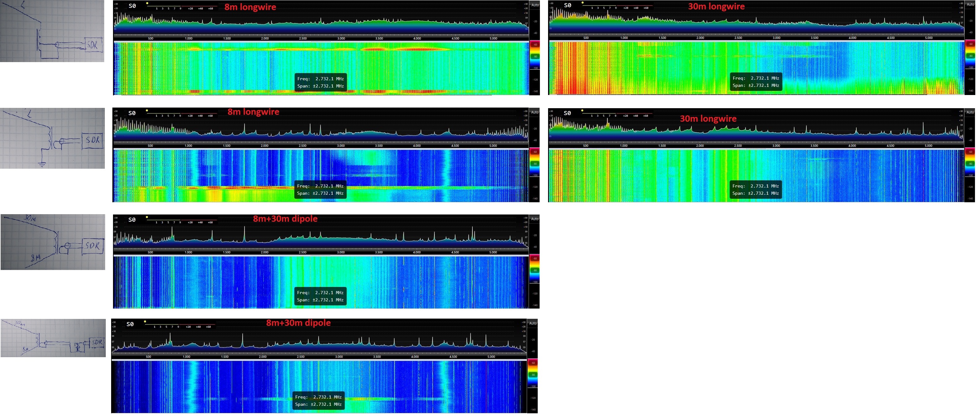Click Auto button in top-right 30m longwire panel

click(971, 5)
